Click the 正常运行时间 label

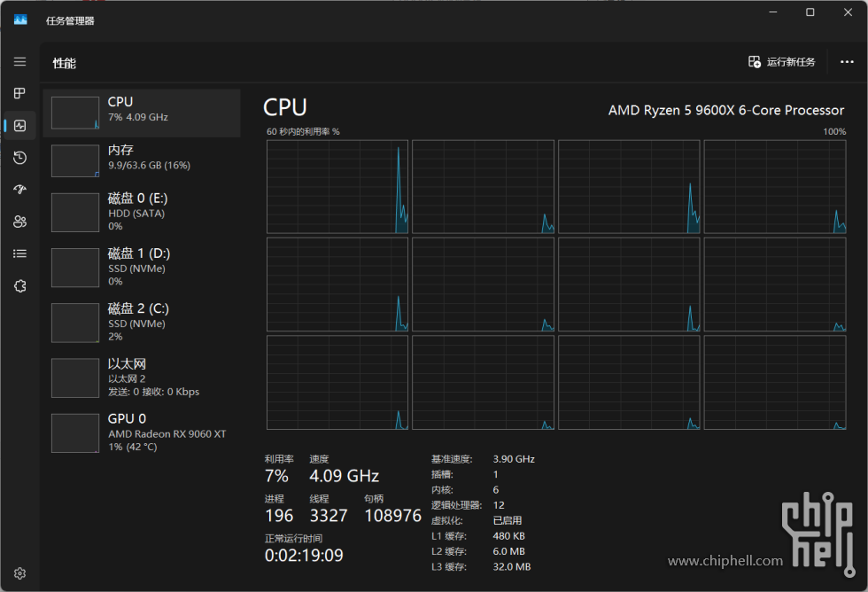[293, 538]
